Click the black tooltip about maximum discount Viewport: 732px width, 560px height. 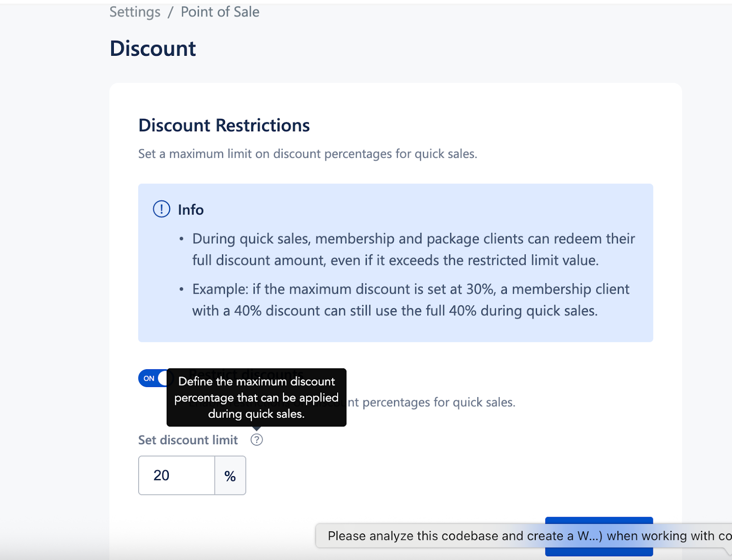point(256,397)
